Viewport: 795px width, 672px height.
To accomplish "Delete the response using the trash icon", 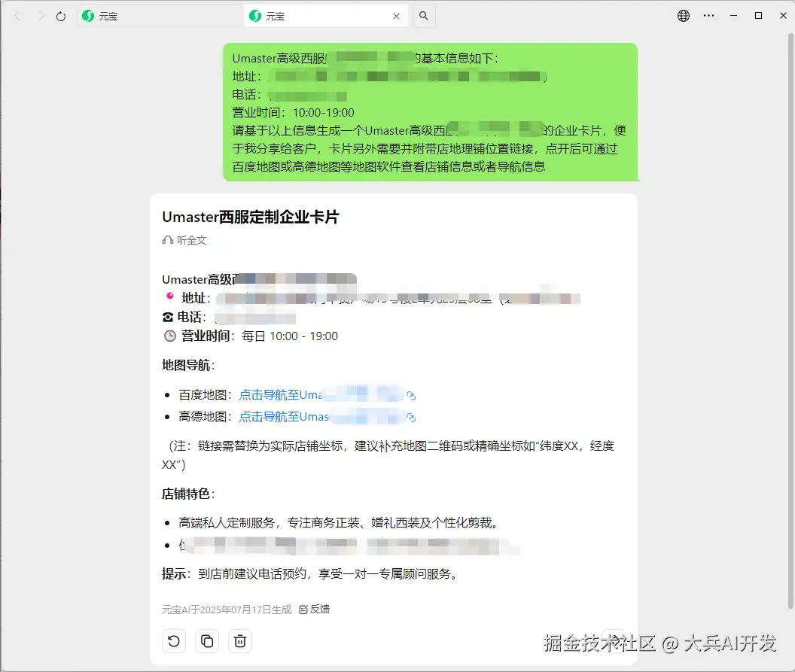I will [240, 640].
